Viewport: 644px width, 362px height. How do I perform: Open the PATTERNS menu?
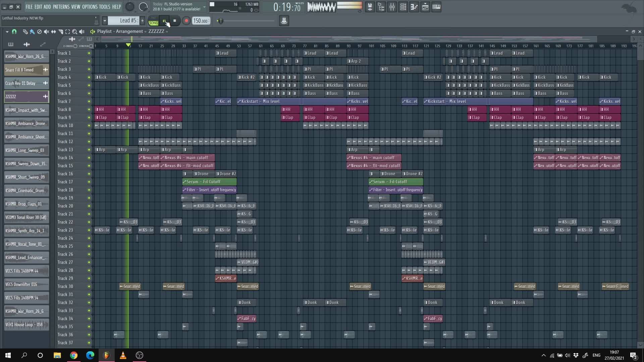pyautogui.click(x=61, y=7)
